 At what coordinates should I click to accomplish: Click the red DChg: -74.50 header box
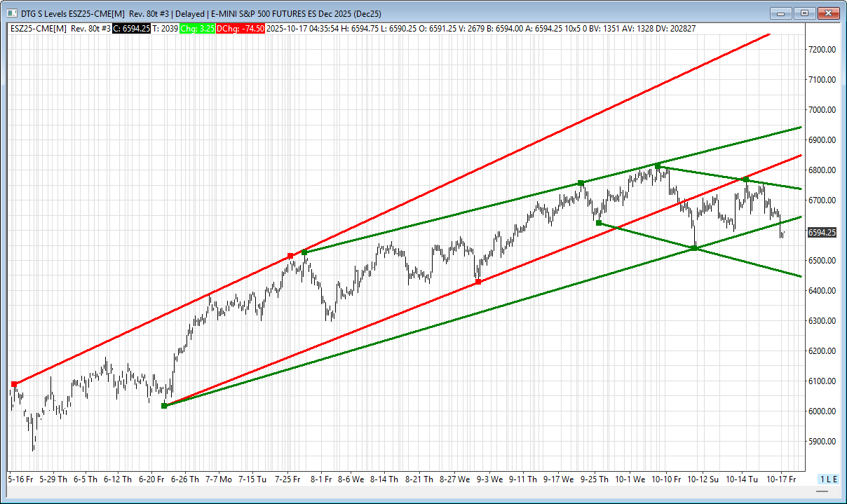pos(240,28)
